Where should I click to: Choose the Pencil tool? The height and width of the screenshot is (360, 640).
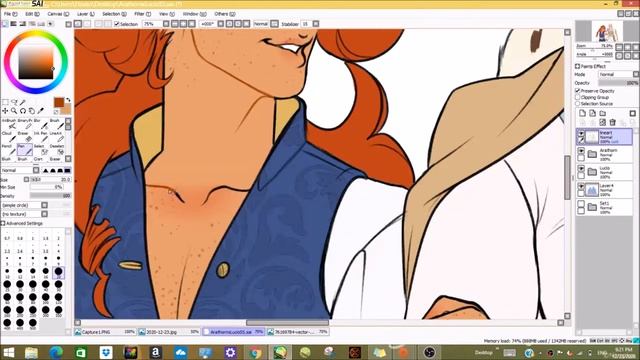click(x=9, y=150)
